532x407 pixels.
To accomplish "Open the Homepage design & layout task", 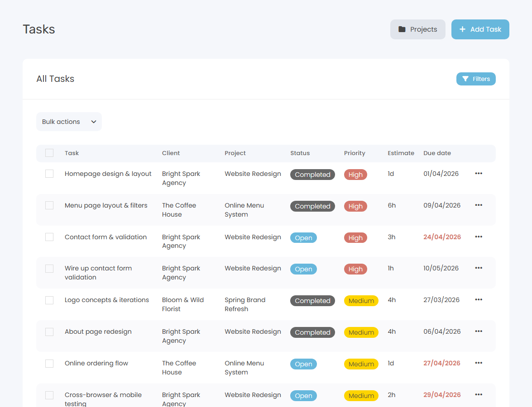I will (108, 174).
